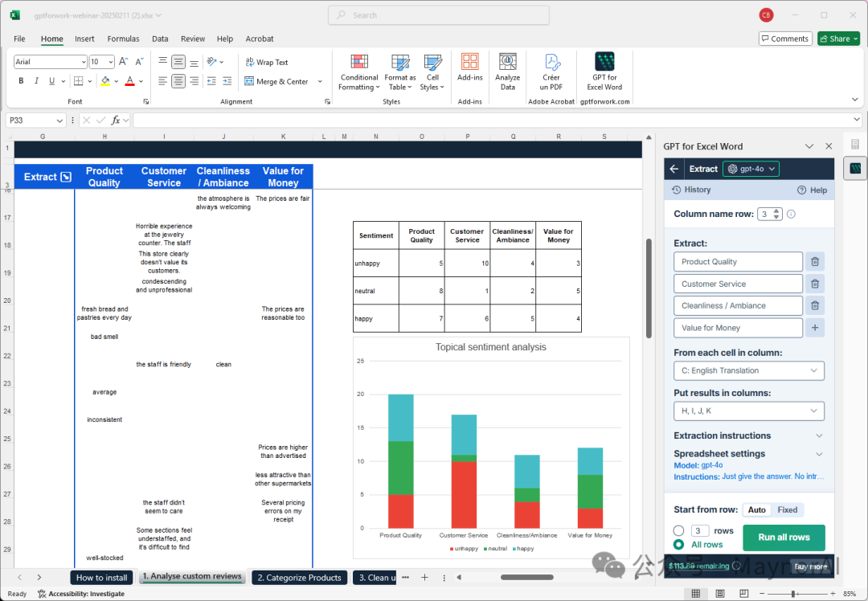Open the gpt-4o model dropdown
This screenshot has height=601, width=868.
pyautogui.click(x=751, y=168)
